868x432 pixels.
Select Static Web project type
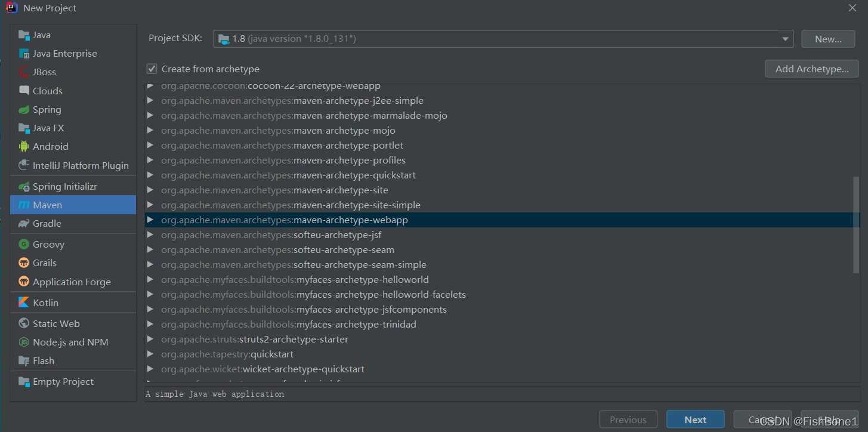point(73,323)
